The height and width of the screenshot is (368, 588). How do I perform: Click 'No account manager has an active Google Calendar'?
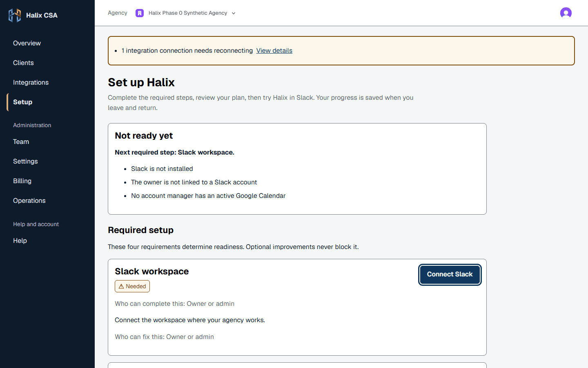[208, 195]
